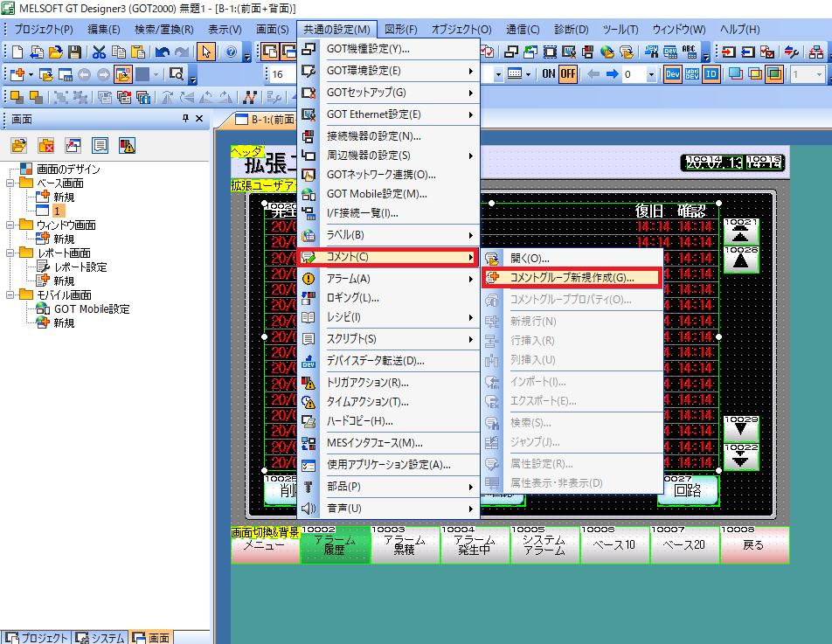Image resolution: width=832 pixels, height=644 pixels.
Task: Open the 通信(C) menu
Action: coord(523,30)
